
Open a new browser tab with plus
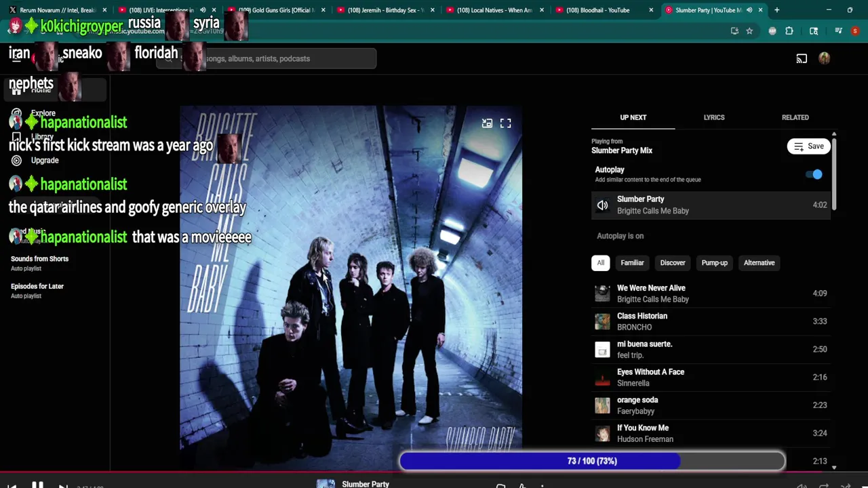[x=777, y=10]
